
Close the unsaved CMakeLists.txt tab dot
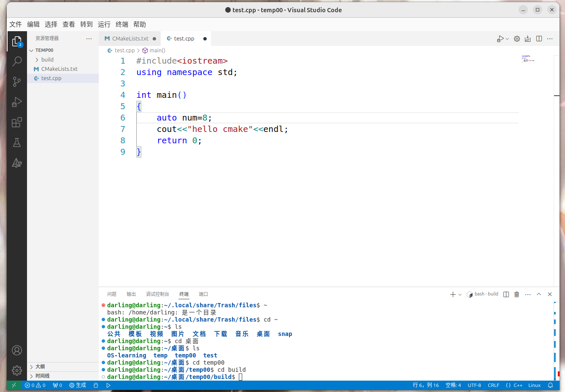[154, 39]
